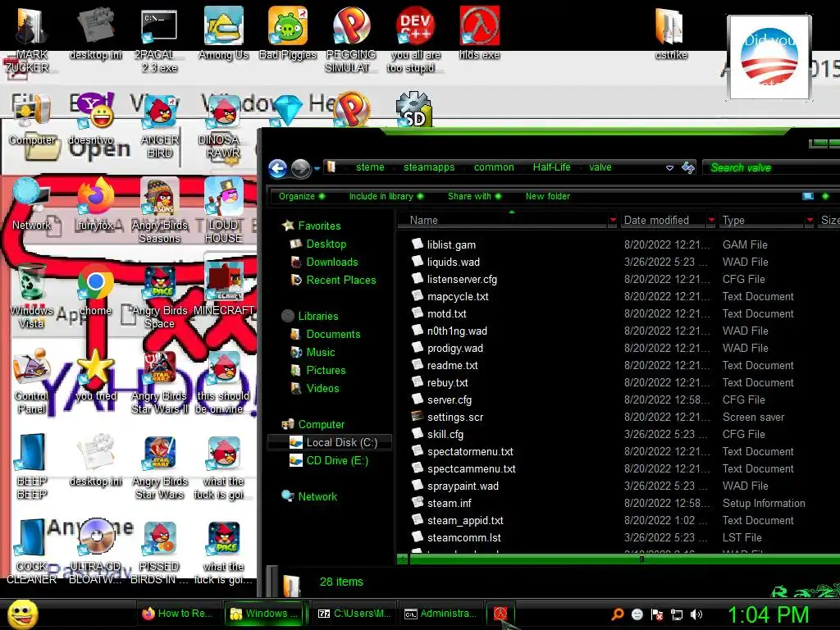Select the 2PACAL 2.3.exe desktop icon
This screenshot has width=840, height=630.
[x=159, y=39]
